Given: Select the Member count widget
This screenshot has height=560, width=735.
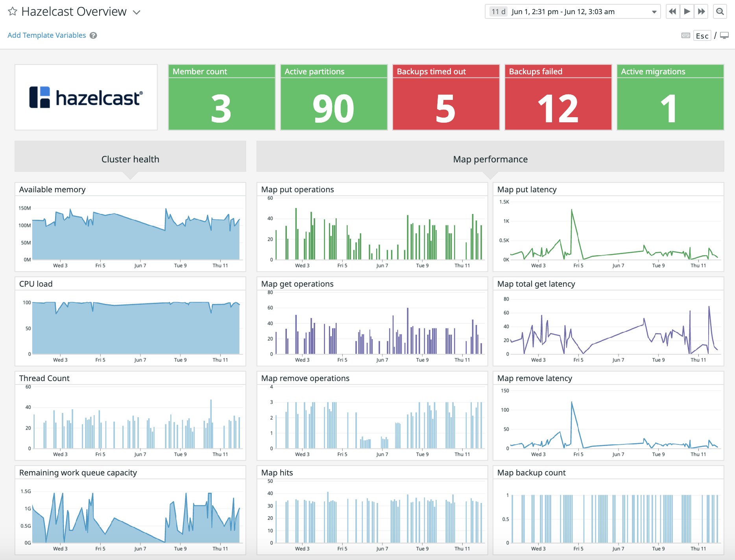Looking at the screenshot, I should 222,97.
